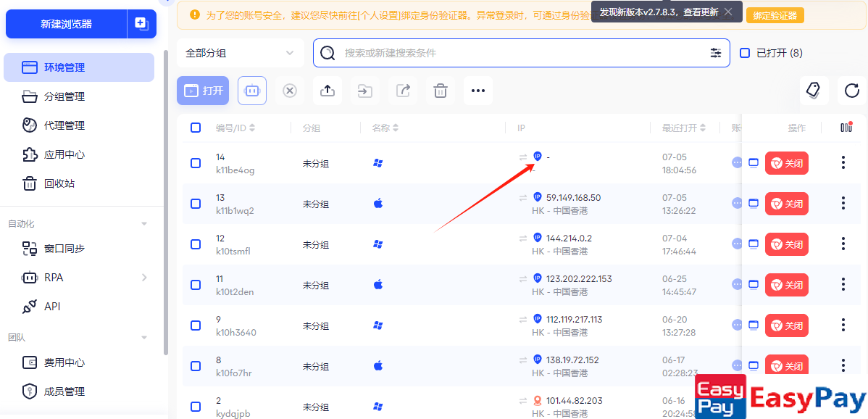Open the tag management icon

pos(814,91)
